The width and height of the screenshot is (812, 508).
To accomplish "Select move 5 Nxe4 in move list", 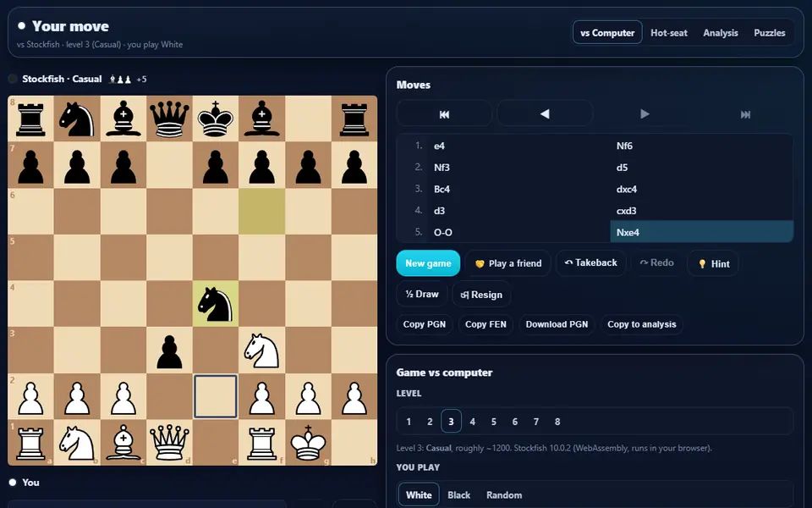I will pos(702,232).
